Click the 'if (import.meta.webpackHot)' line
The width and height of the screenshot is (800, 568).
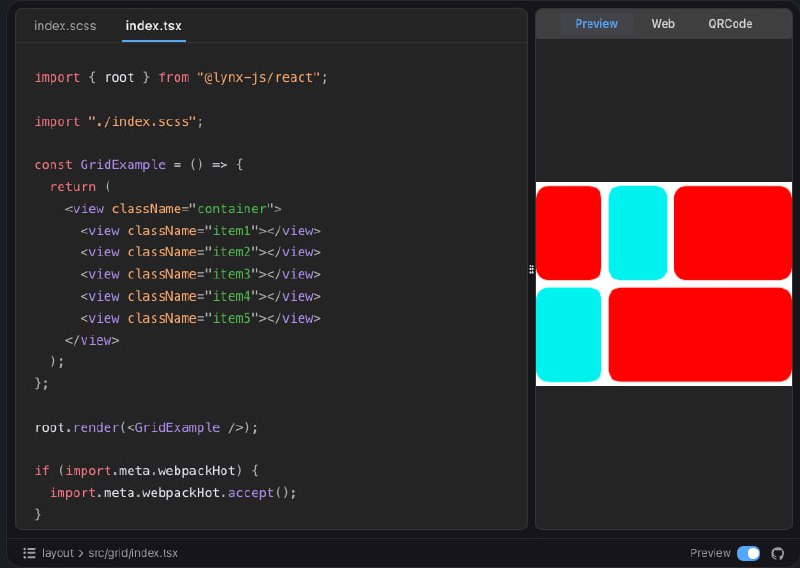[146, 471]
